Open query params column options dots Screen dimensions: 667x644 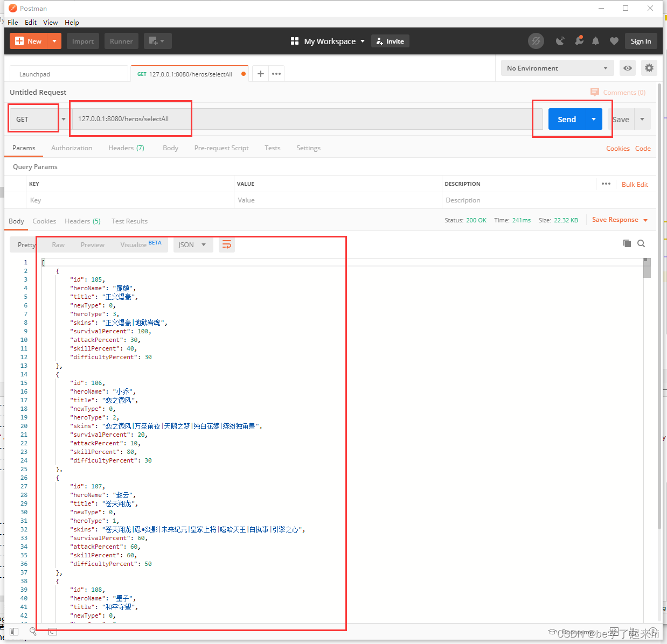click(x=606, y=184)
